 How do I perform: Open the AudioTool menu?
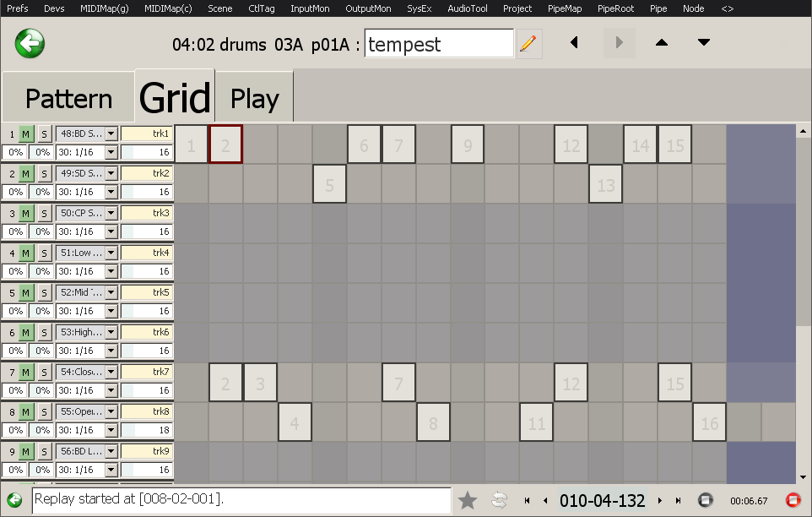(x=467, y=8)
